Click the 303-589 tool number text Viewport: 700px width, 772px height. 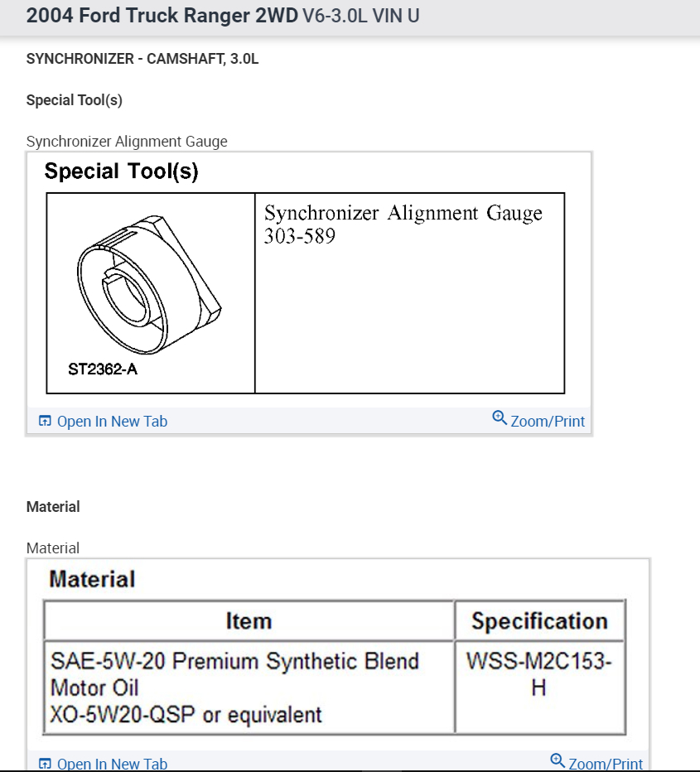300,236
